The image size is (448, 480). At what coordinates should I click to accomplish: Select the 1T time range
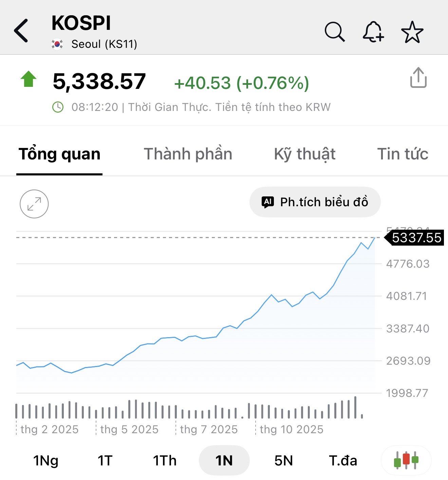point(105,461)
